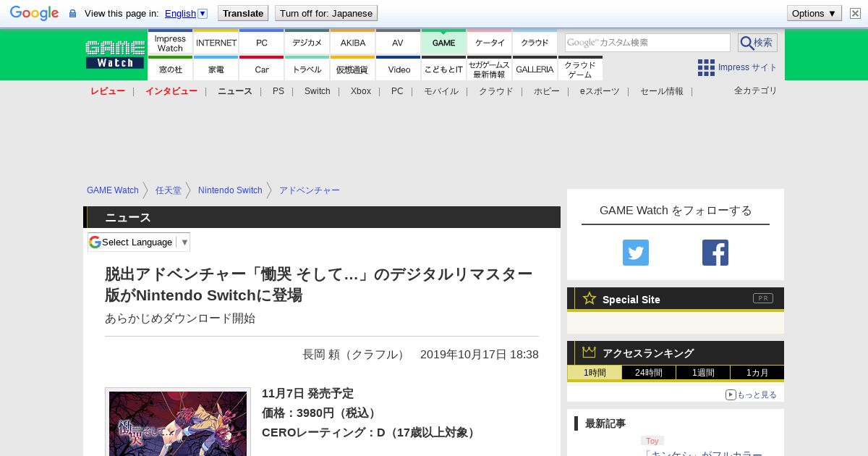Expand the Select Language dropdown
Screen dimensions: 868x456
point(139,242)
